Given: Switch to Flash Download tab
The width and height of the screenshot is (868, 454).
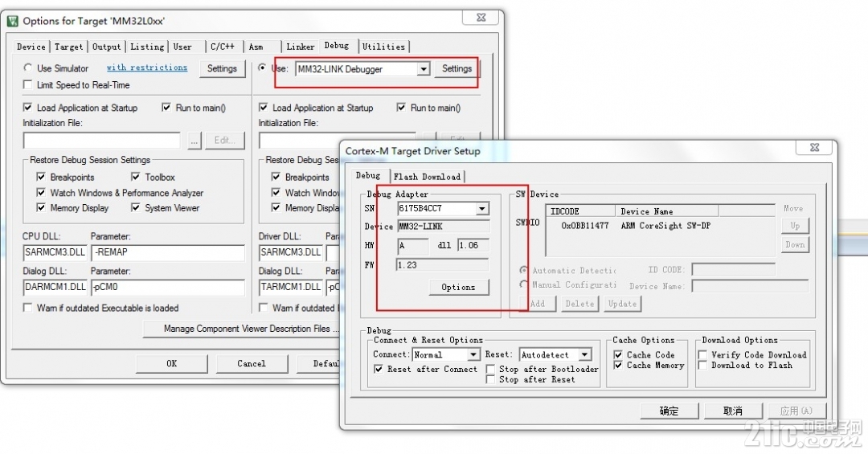Looking at the screenshot, I should [x=428, y=177].
